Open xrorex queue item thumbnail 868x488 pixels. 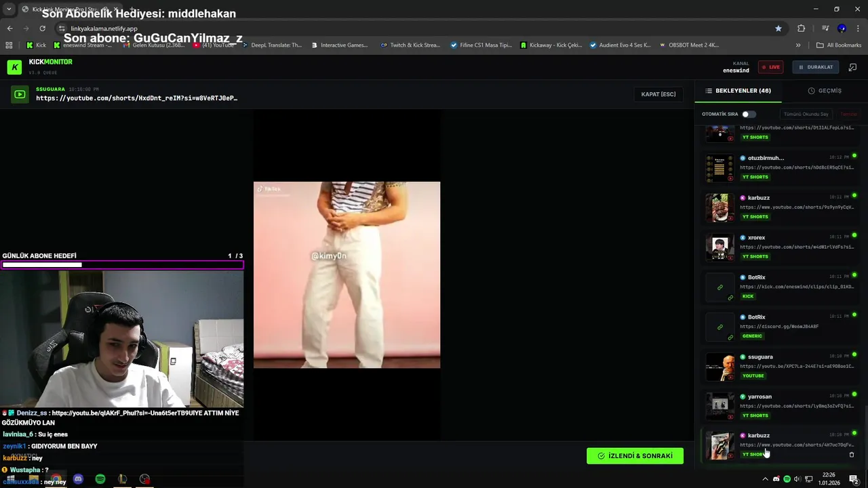pyautogui.click(x=719, y=247)
